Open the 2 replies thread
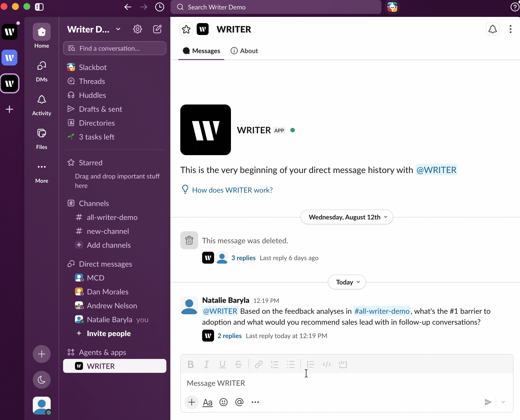The width and height of the screenshot is (520, 420). pyautogui.click(x=229, y=336)
